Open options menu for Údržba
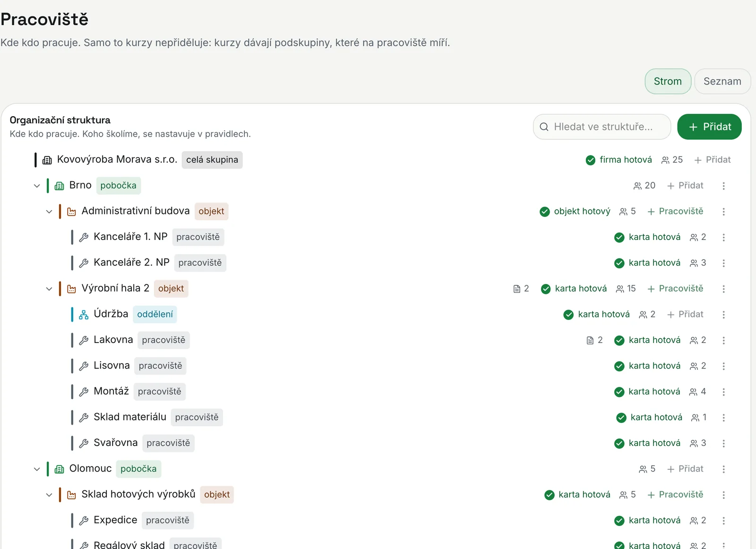This screenshot has height=549, width=756. tap(723, 315)
